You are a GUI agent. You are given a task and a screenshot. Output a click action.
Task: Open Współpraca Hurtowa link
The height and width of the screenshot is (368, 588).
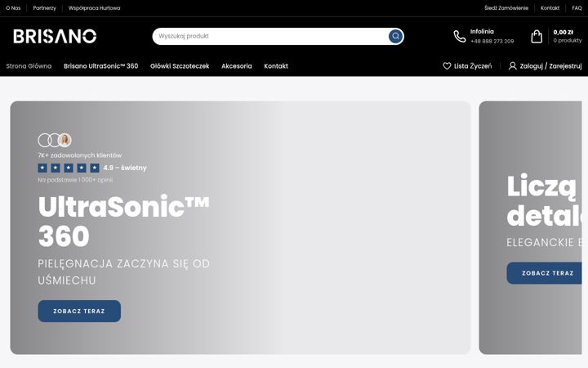coord(94,8)
